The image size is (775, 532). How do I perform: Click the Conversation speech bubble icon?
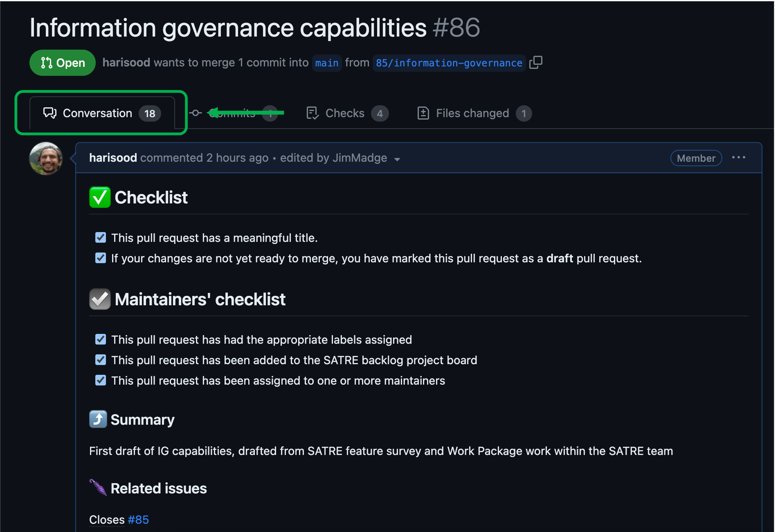(50, 113)
